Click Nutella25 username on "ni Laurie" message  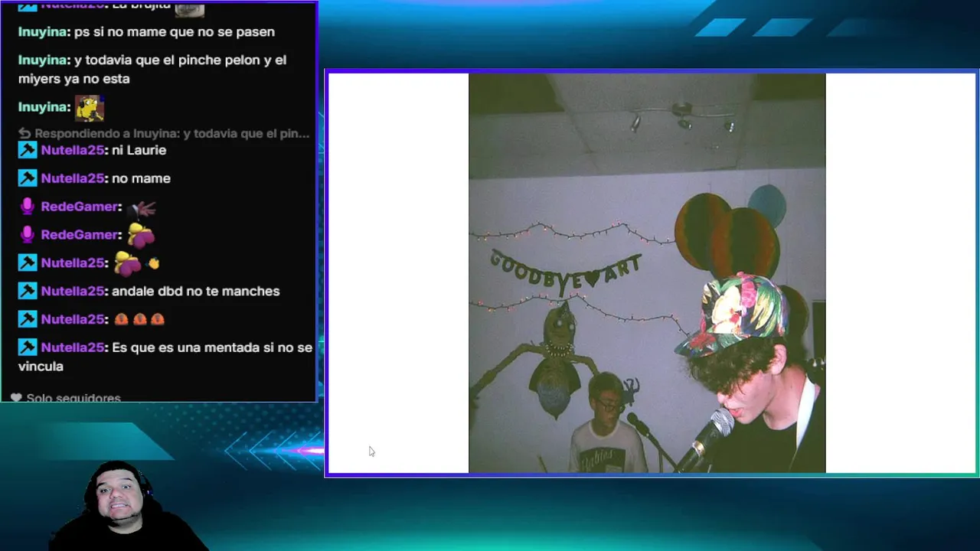(73, 150)
